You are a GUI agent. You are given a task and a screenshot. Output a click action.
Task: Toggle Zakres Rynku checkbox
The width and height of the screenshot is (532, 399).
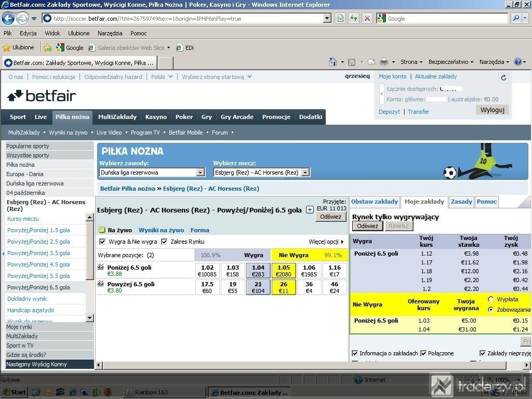tap(164, 242)
